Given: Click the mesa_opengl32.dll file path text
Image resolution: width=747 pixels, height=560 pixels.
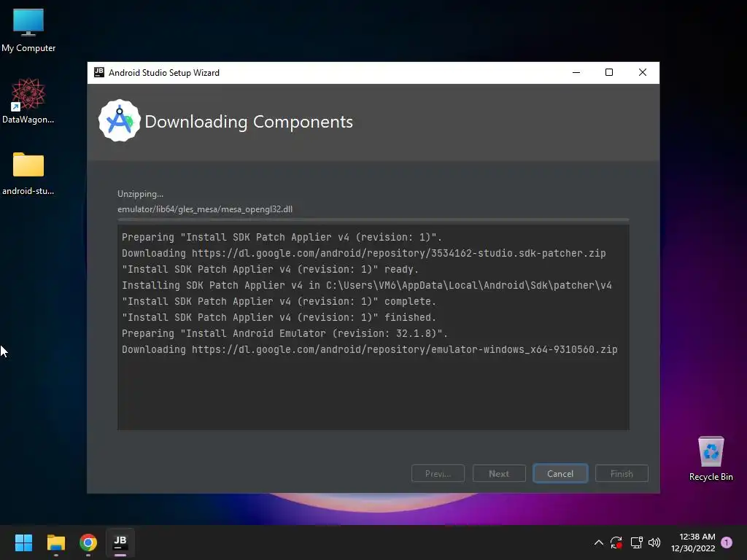Looking at the screenshot, I should pyautogui.click(x=205, y=209).
